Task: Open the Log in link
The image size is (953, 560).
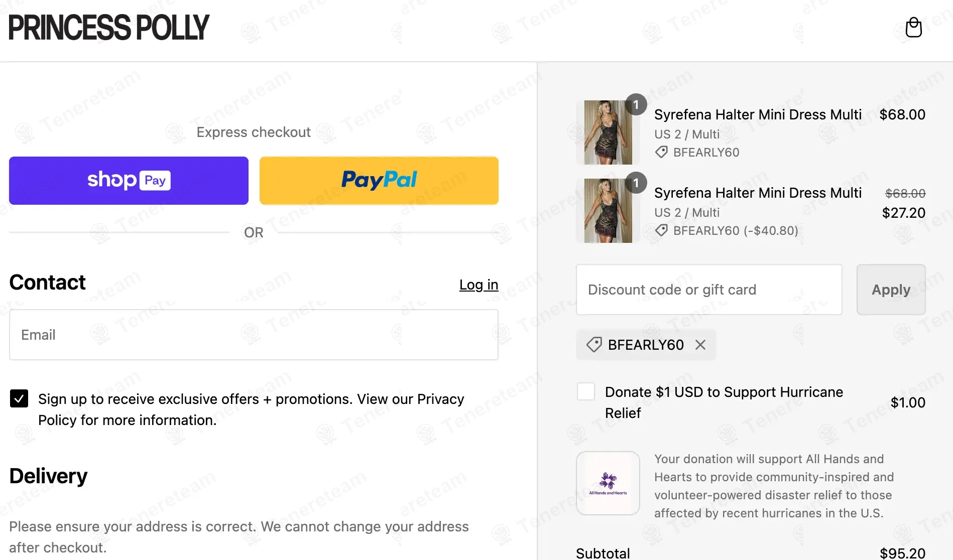Action: [479, 285]
